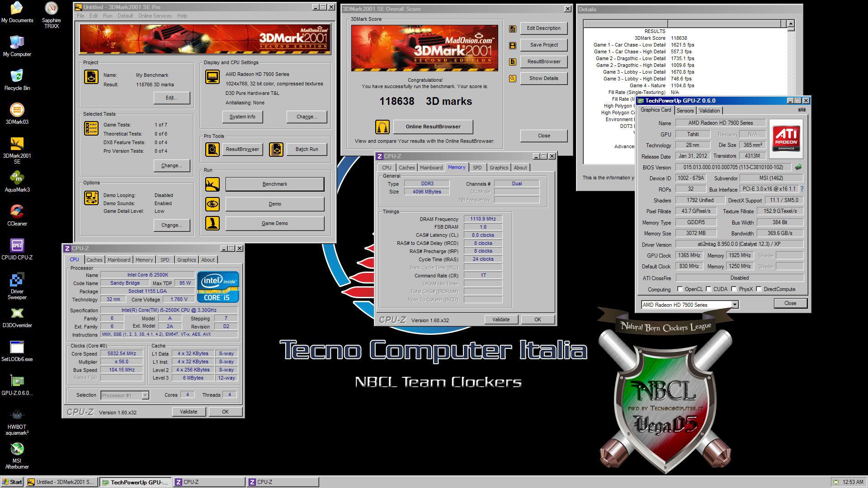The image size is (868, 488).
Task: Launch CPUID CPU-Z desktop shortcut
Action: click(x=17, y=249)
